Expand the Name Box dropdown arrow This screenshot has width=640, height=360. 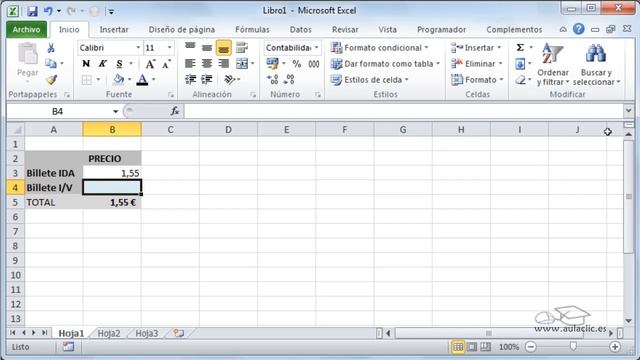[116, 111]
